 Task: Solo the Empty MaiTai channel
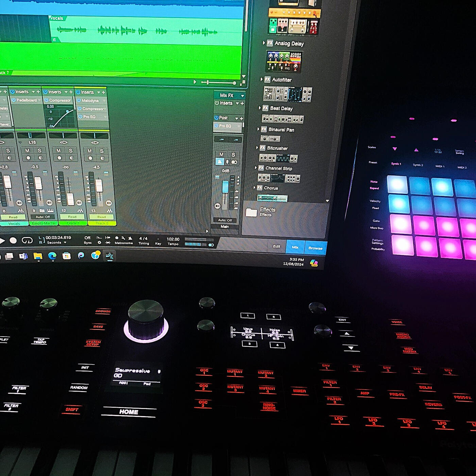tap(40, 151)
